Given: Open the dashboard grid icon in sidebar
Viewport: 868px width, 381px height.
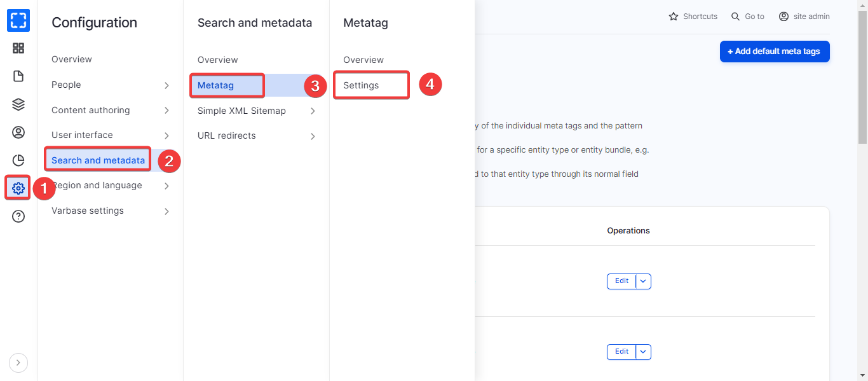Looking at the screenshot, I should (x=18, y=48).
